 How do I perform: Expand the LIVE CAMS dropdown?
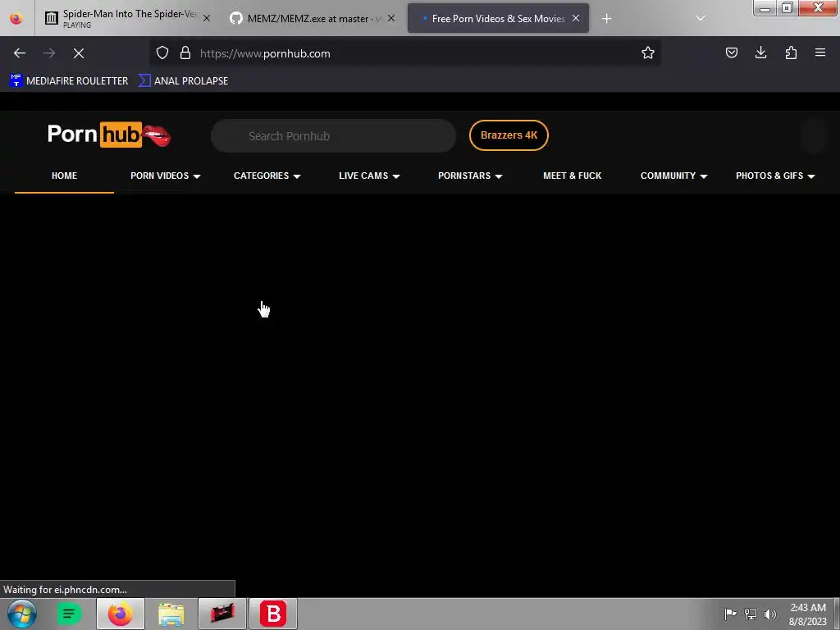(x=369, y=176)
